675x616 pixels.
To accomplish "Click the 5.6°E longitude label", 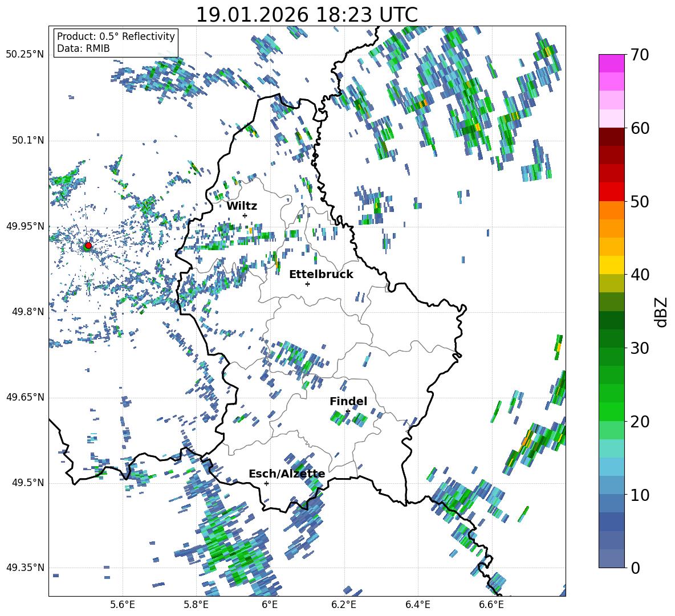I will coord(123,605).
